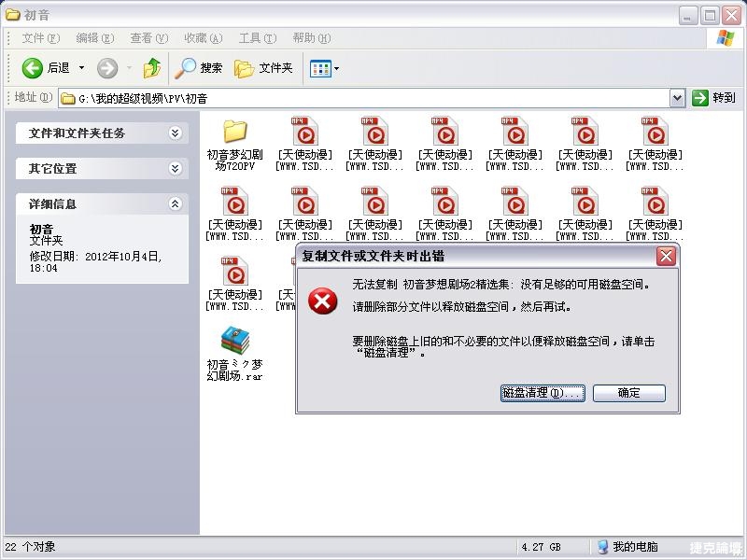Click the Back arrow toolbar icon
Image resolution: width=747 pixels, height=560 pixels.
point(33,68)
